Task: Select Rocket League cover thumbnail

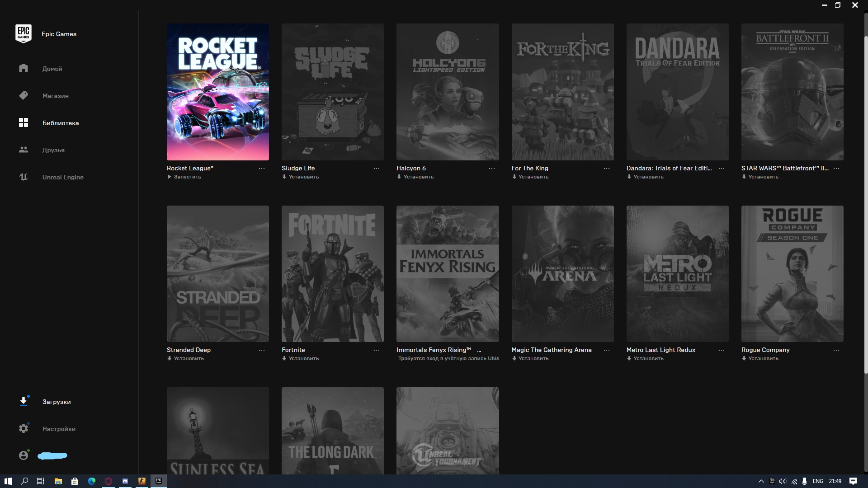Action: coord(218,92)
